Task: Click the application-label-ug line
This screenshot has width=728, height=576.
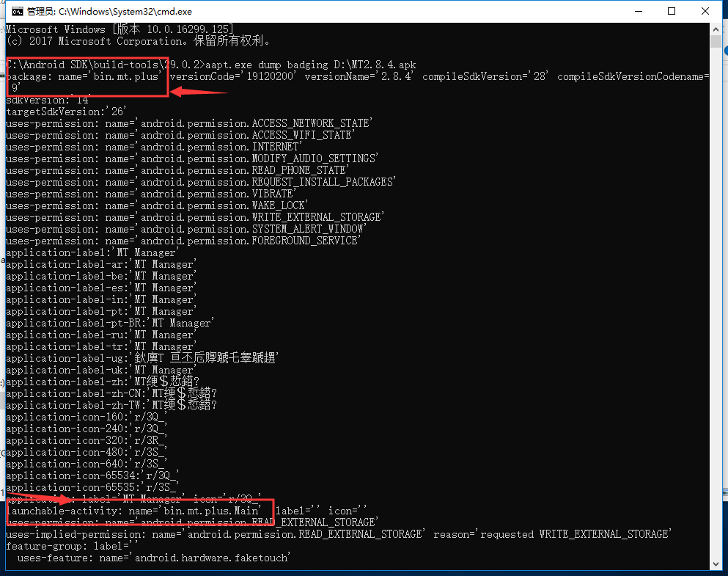Action: [142, 358]
